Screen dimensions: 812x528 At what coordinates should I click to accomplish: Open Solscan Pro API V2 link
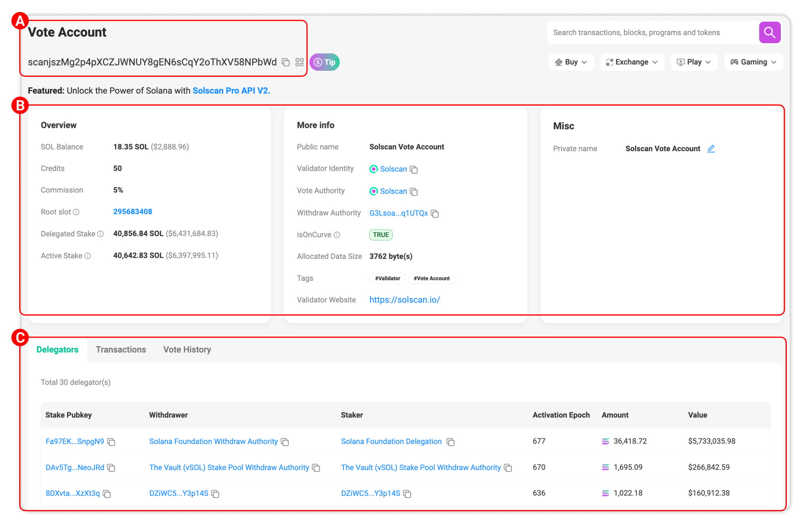pos(231,91)
